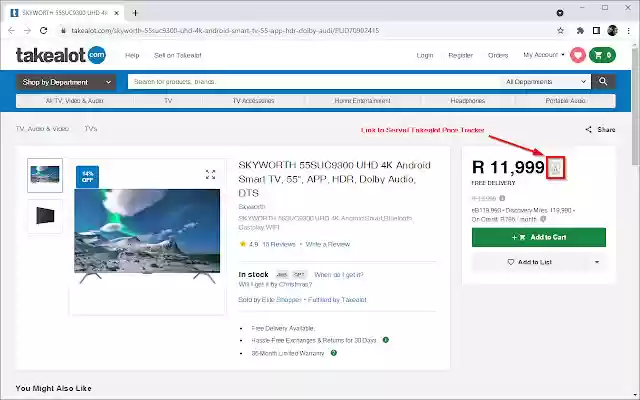The width and height of the screenshot is (640, 400).
Task: Open All Departments search filter dropdown
Action: pos(545,82)
